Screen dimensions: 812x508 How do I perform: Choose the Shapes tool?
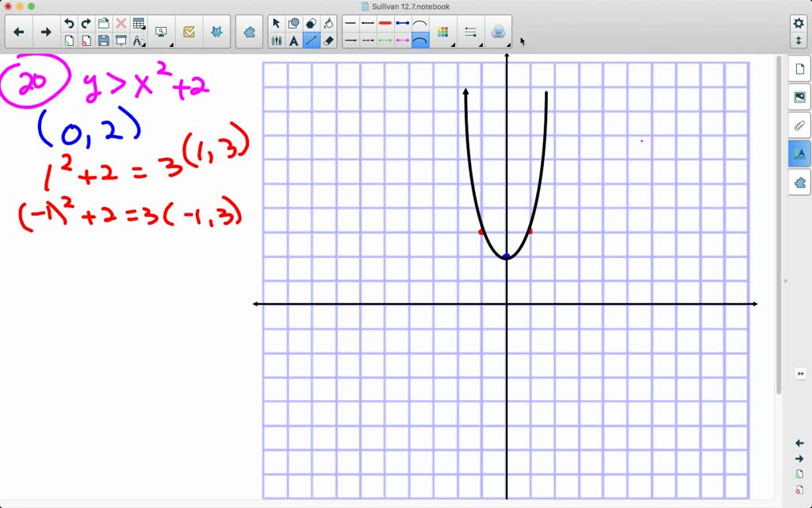(293, 23)
